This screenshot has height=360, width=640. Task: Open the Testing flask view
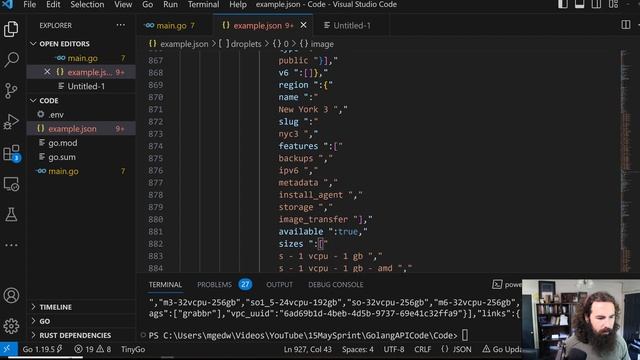[11, 214]
